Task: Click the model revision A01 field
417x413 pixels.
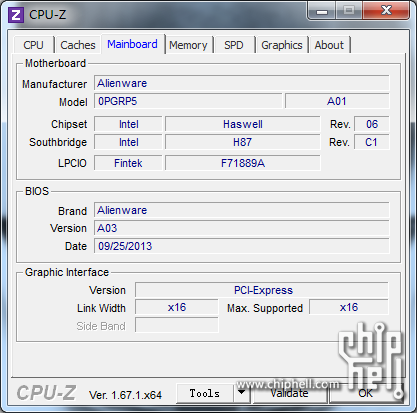Action: (337, 101)
